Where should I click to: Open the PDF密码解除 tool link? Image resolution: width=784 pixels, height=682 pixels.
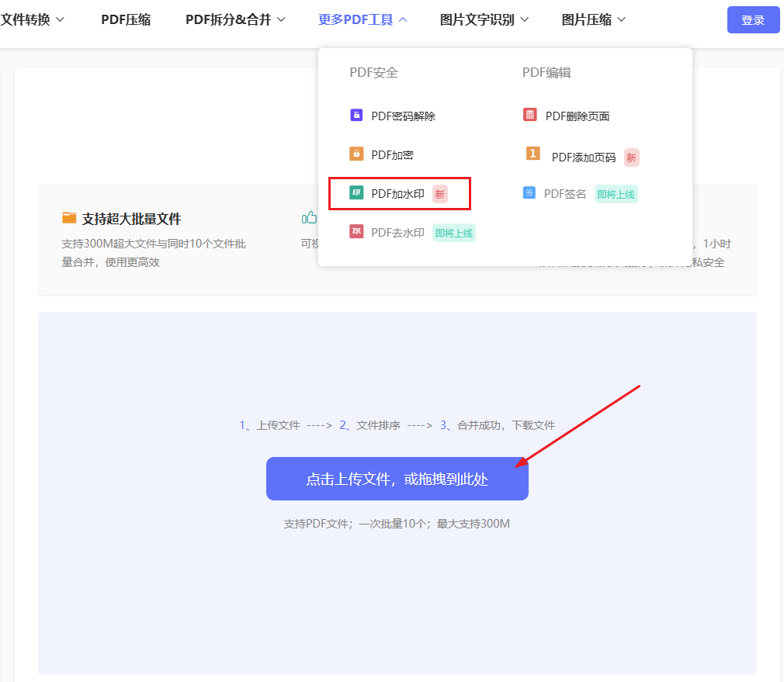click(404, 114)
